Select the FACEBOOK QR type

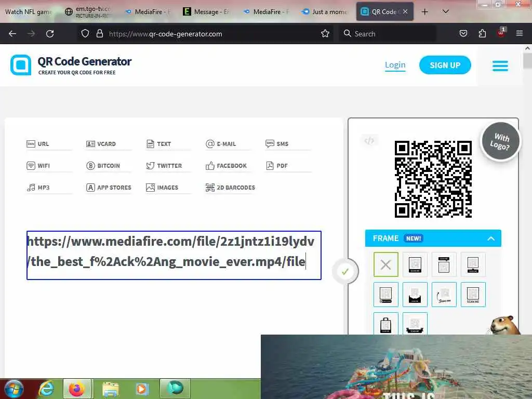click(226, 166)
